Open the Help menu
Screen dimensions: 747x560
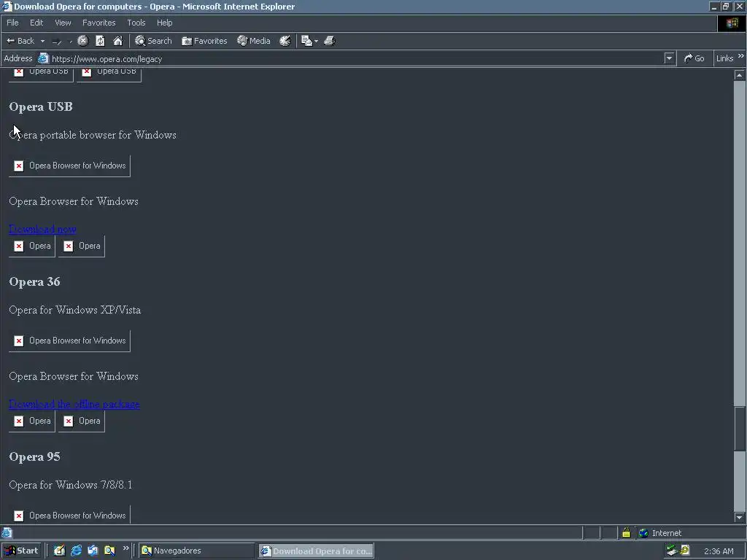164,23
